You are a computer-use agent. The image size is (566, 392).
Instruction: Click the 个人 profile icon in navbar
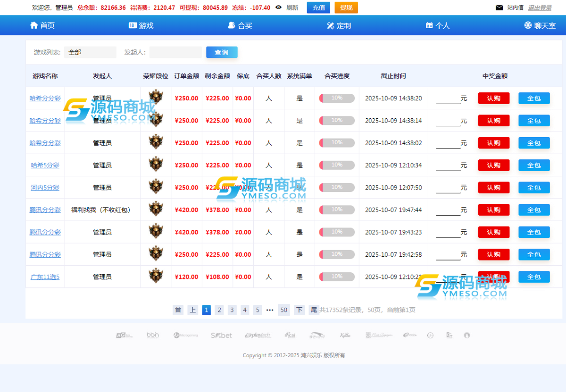coord(429,25)
